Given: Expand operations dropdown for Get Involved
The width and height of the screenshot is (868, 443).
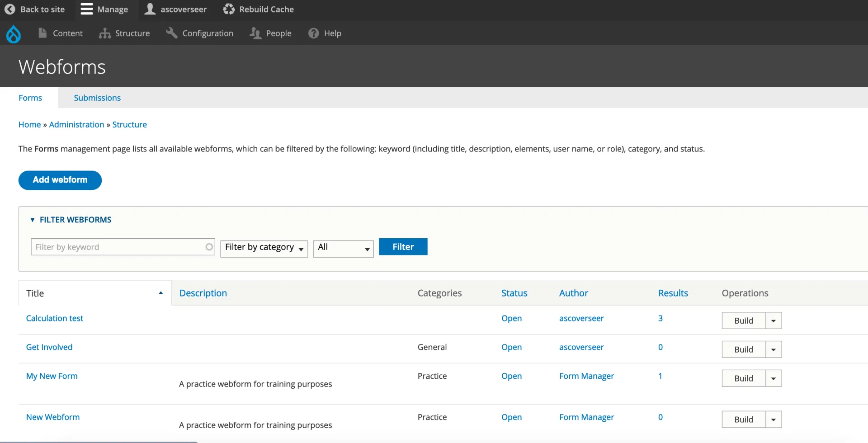Looking at the screenshot, I should click(x=774, y=349).
